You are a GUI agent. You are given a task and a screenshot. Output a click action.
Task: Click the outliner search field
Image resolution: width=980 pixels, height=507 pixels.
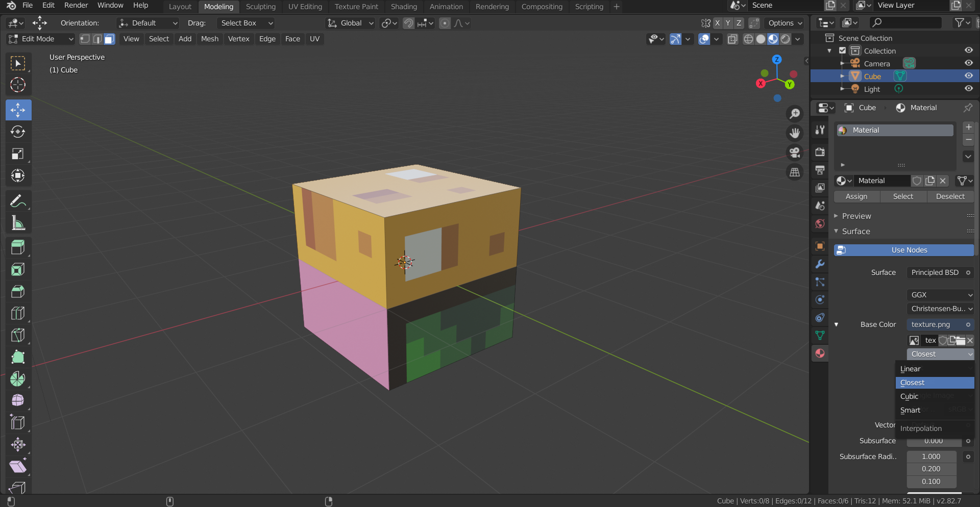click(905, 22)
